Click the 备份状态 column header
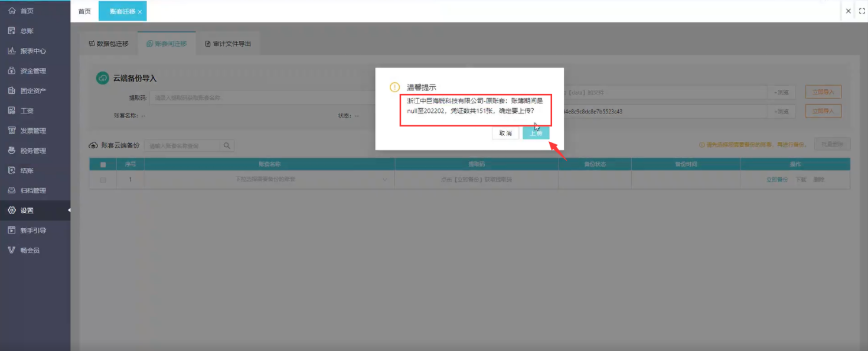The width and height of the screenshot is (868, 351). (x=595, y=164)
